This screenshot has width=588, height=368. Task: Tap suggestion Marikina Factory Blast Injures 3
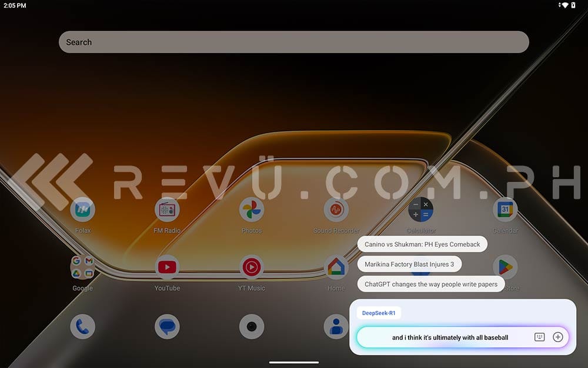[409, 264]
